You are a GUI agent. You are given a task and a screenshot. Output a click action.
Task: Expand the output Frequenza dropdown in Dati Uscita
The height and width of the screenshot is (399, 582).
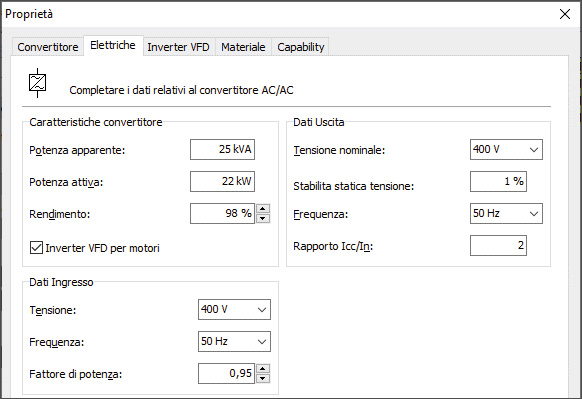(506, 213)
